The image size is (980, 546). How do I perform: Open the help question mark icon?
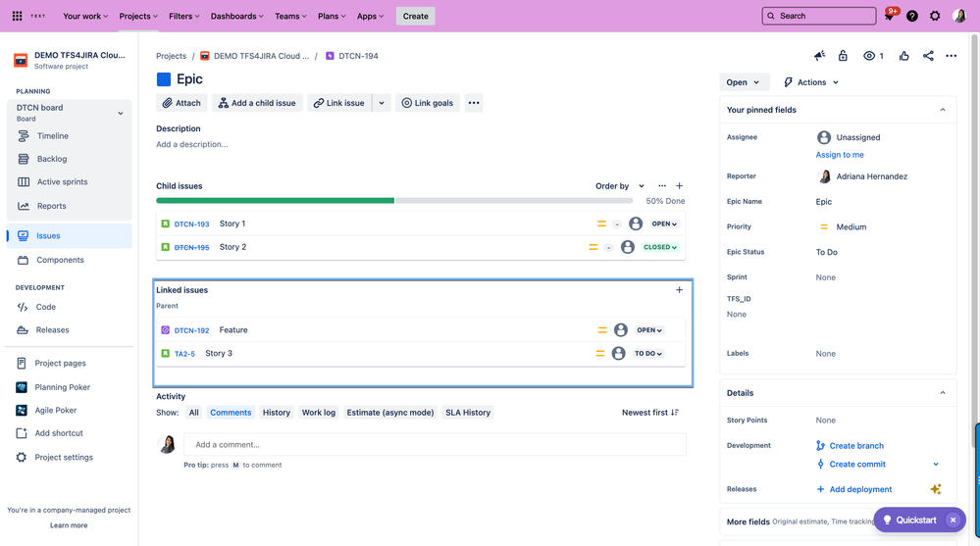pos(912,17)
